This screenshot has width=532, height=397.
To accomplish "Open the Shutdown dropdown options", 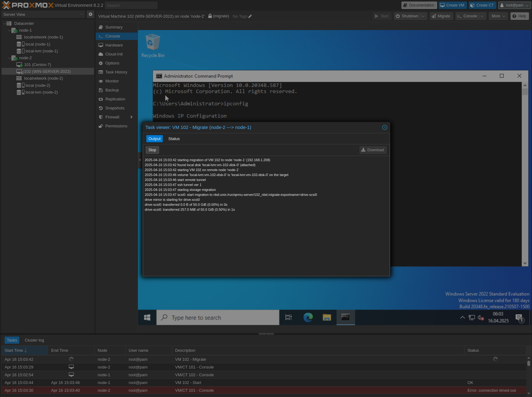I will pos(423,16).
